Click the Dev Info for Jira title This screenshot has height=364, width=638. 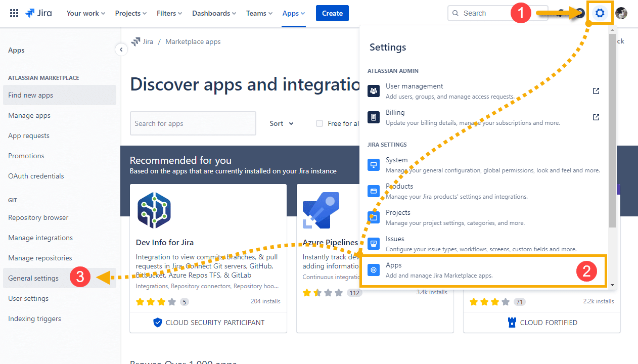165,242
